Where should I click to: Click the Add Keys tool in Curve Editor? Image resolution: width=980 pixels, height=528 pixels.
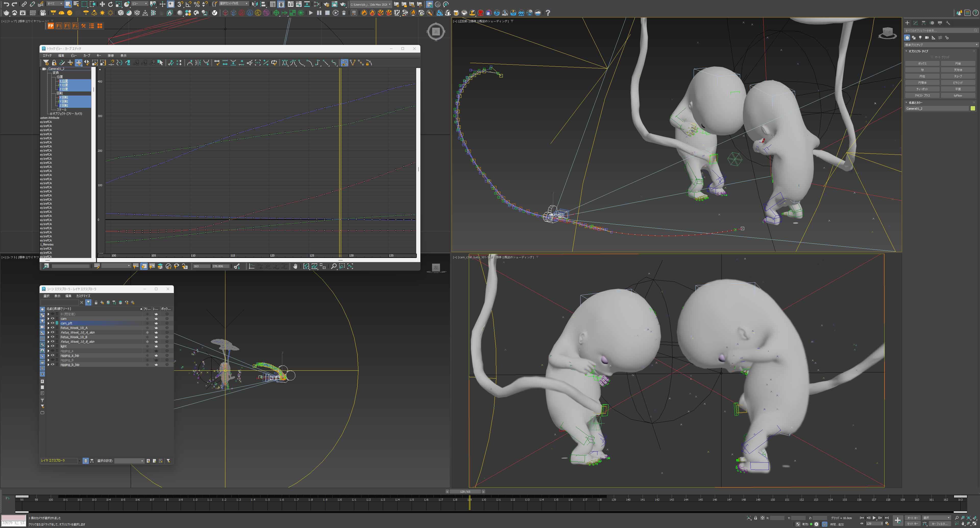(70, 63)
